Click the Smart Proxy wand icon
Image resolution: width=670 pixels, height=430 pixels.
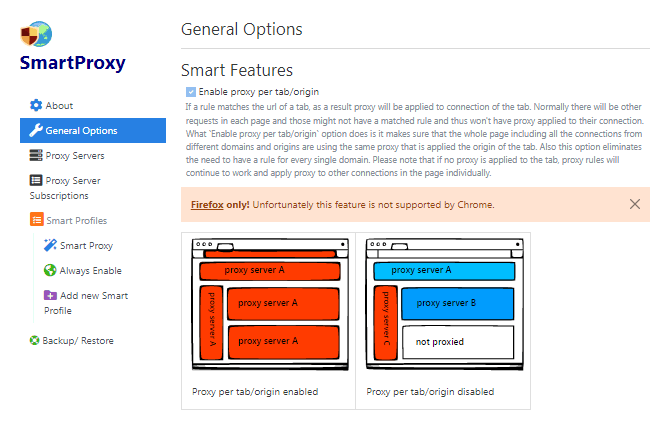[50, 245]
